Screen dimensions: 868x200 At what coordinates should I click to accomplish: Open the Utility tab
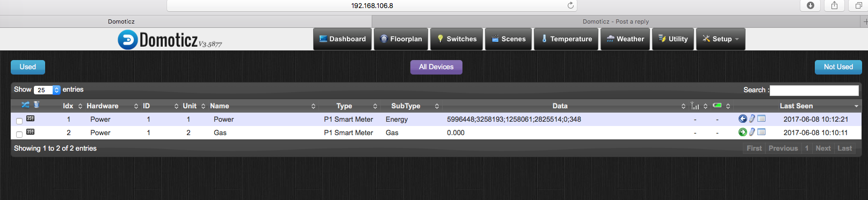click(673, 39)
